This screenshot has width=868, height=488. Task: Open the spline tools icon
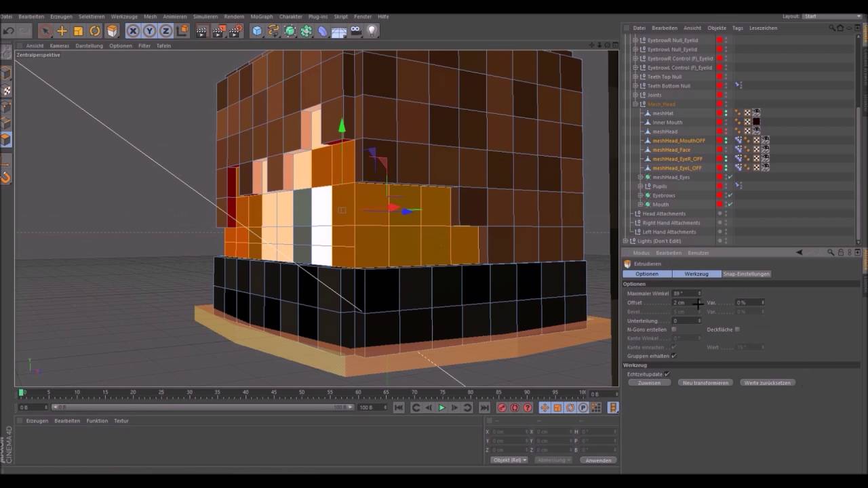[273, 30]
